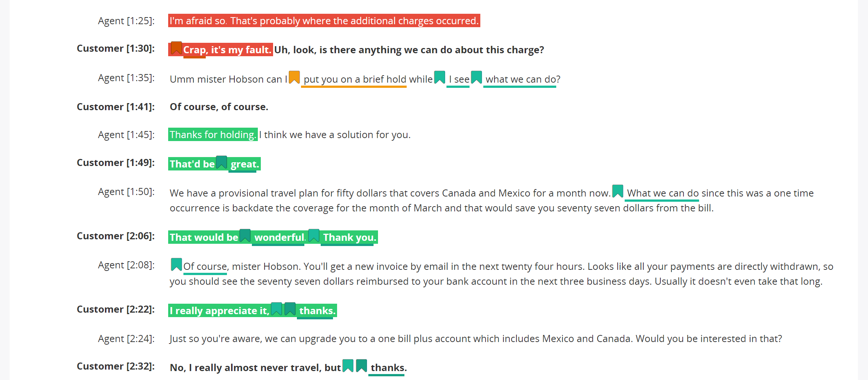868x380 pixels.
Task: Click the bookmark icon before "Thank you."
Action: pos(314,236)
